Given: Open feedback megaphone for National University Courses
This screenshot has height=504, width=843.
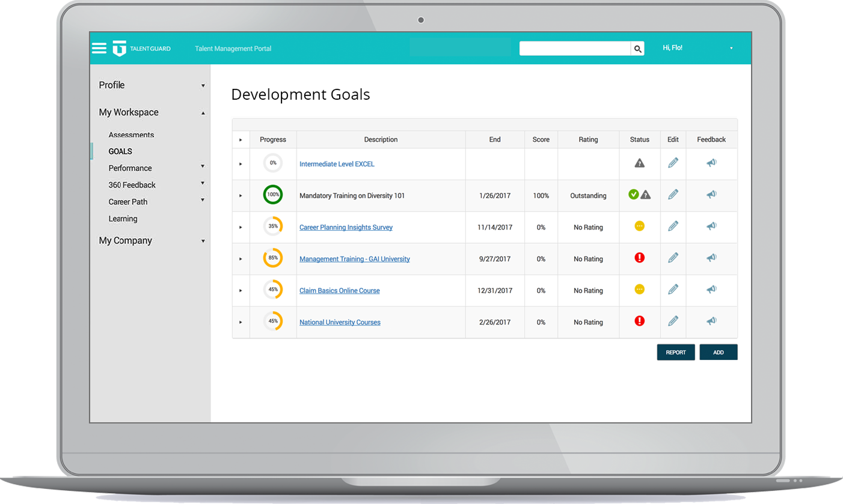Looking at the screenshot, I should click(711, 321).
